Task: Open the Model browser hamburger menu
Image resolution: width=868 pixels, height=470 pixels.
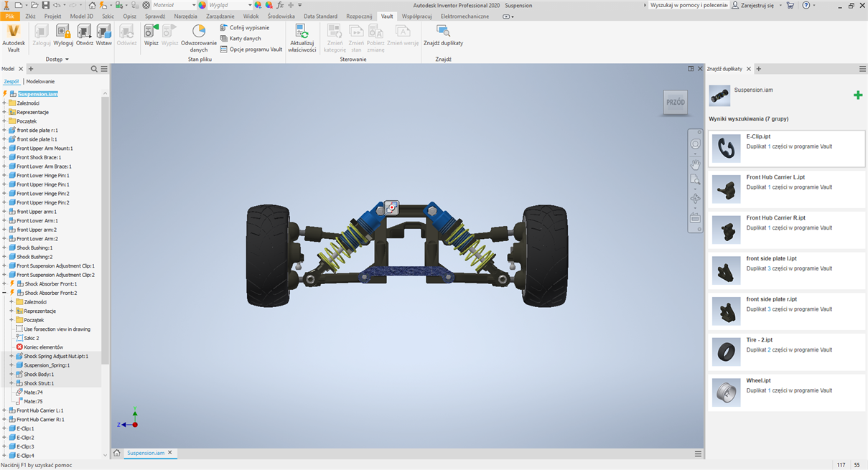Action: point(104,69)
